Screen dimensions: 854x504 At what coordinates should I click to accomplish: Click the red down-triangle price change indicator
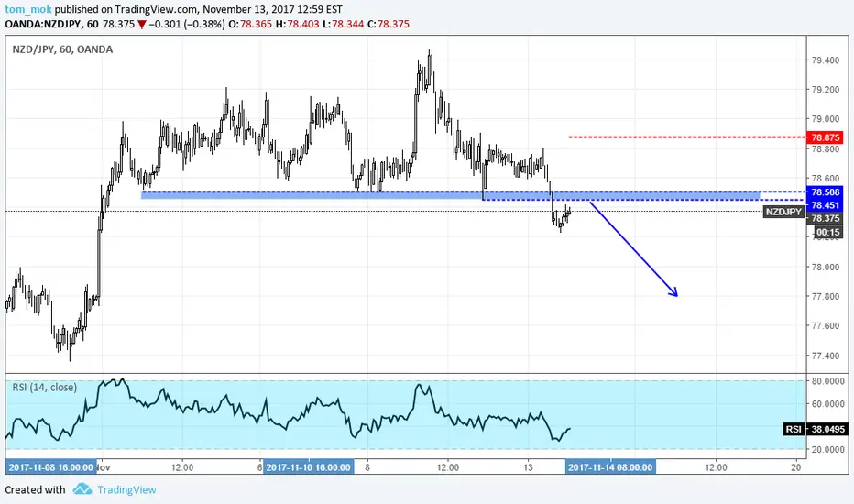tap(142, 25)
